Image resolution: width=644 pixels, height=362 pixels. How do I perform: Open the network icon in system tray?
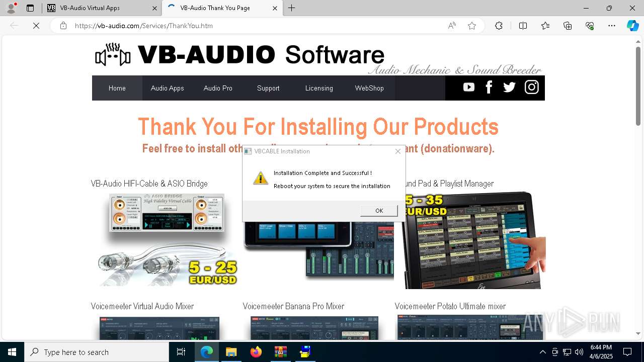click(567, 352)
